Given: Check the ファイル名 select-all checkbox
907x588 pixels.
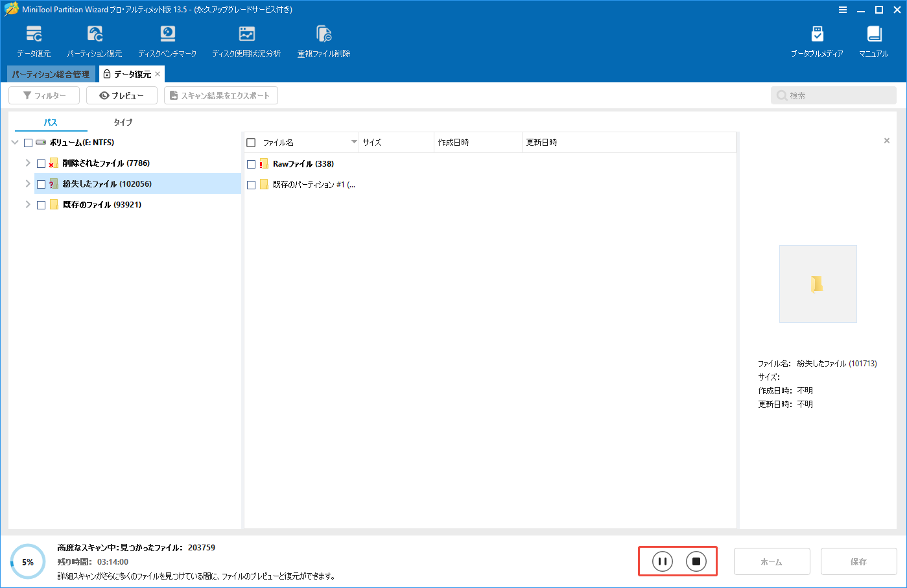Looking at the screenshot, I should pos(252,142).
